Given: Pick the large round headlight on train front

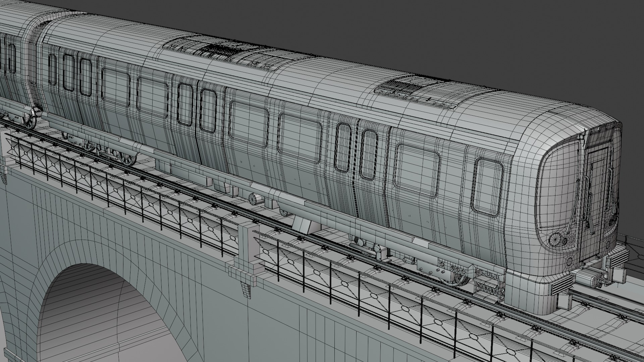Looking at the screenshot, I should [556, 239].
